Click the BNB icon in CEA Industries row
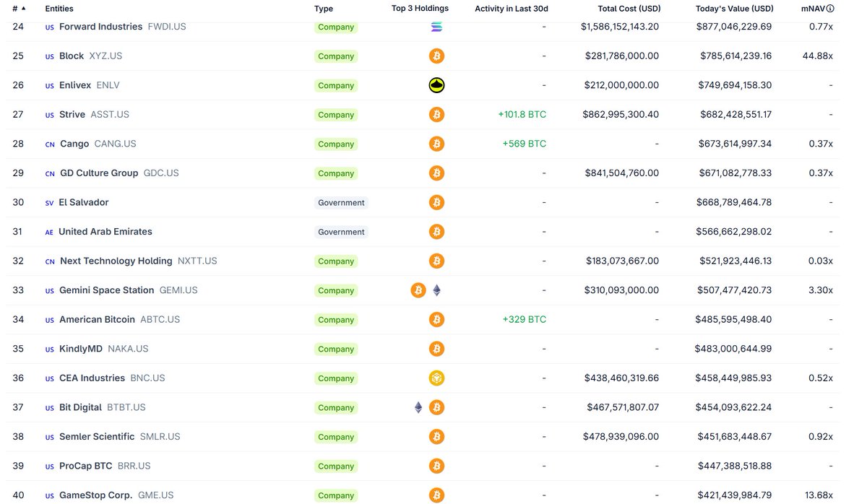This screenshot has height=504, width=867. click(x=436, y=378)
